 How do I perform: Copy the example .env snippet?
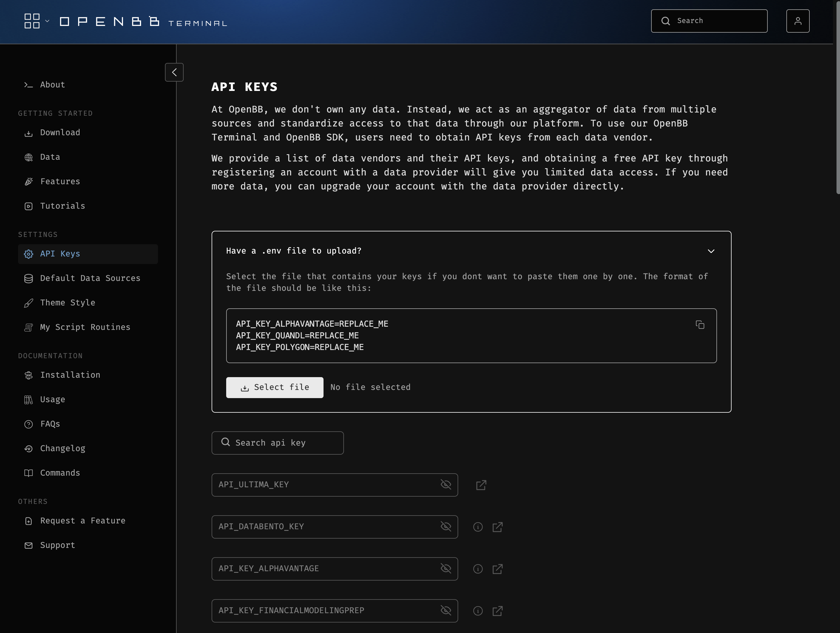(x=700, y=325)
